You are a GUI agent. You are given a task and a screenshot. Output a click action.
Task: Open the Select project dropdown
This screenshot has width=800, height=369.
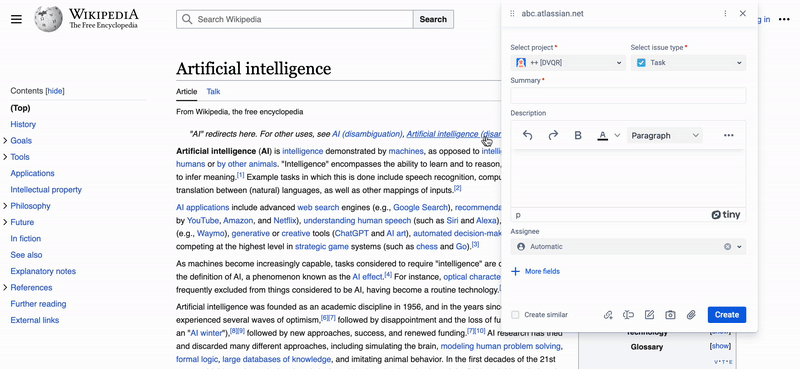[x=568, y=63]
